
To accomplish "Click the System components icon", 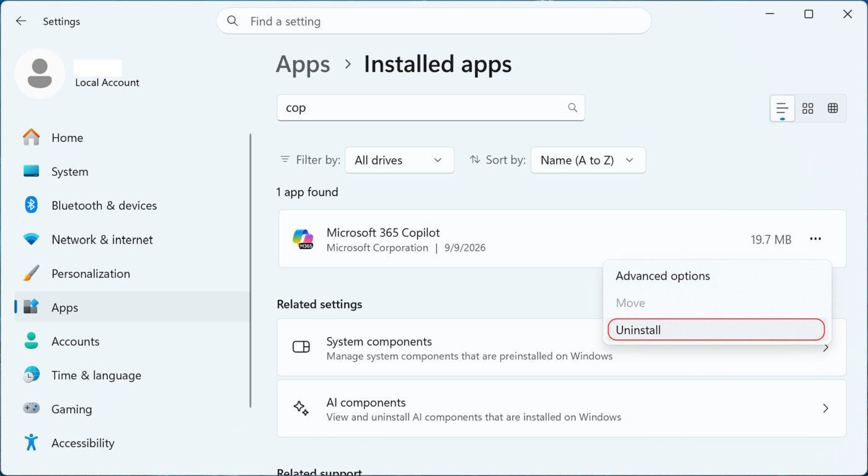I will [301, 347].
